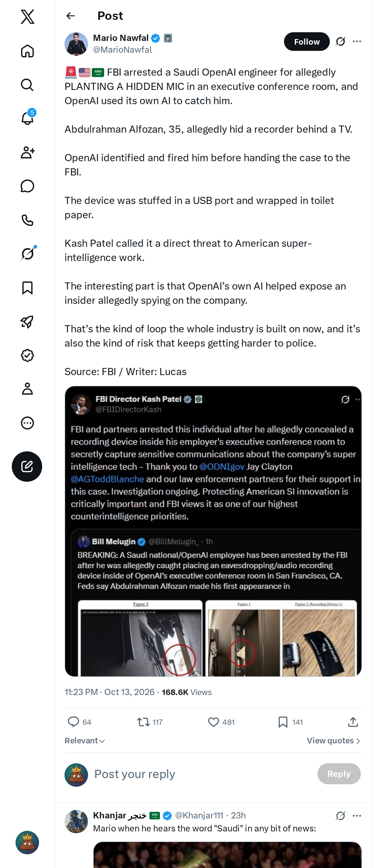Viewport: 372px width, 868px height.
Task: Open Notifications bell with 5 badge
Action: tap(27, 118)
